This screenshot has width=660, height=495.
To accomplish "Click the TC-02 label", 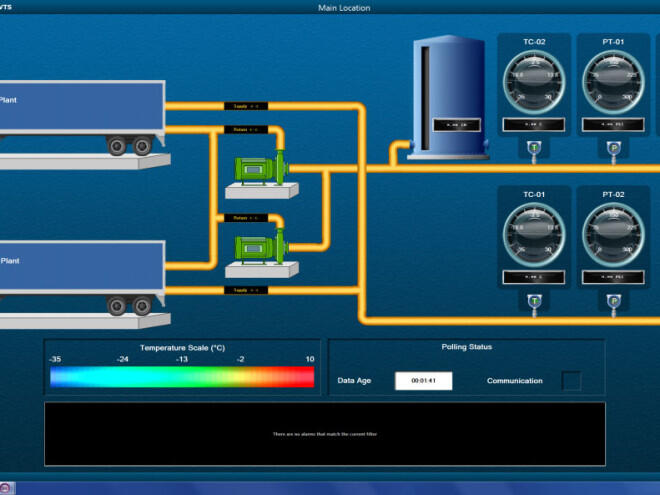I will (x=534, y=42).
